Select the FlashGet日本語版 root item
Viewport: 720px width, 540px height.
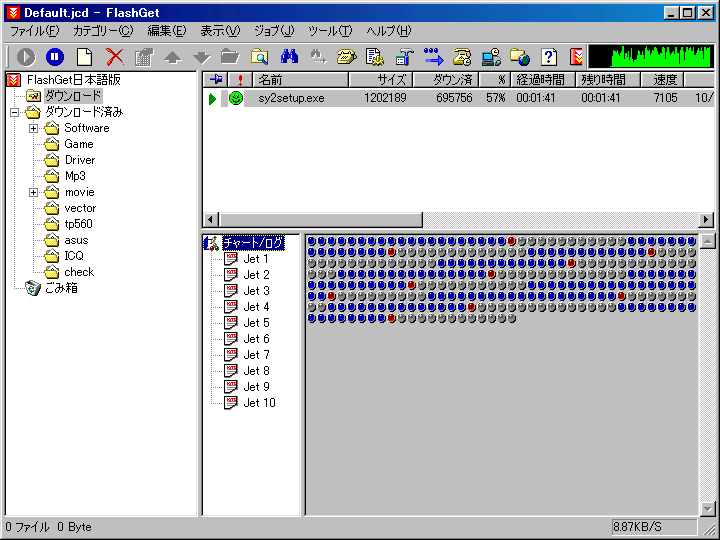tap(73, 80)
